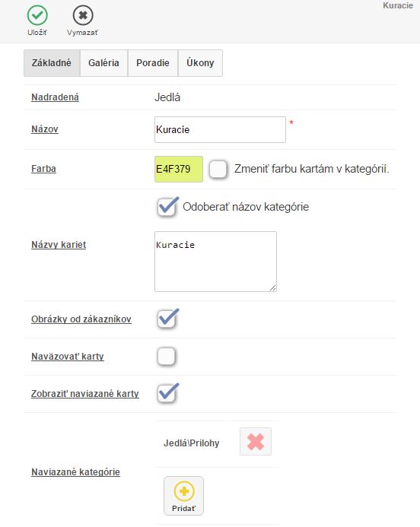Viewport: 420px width, 527px height.
Task: Click the yellow plus Pridať icon
Action: point(184,491)
